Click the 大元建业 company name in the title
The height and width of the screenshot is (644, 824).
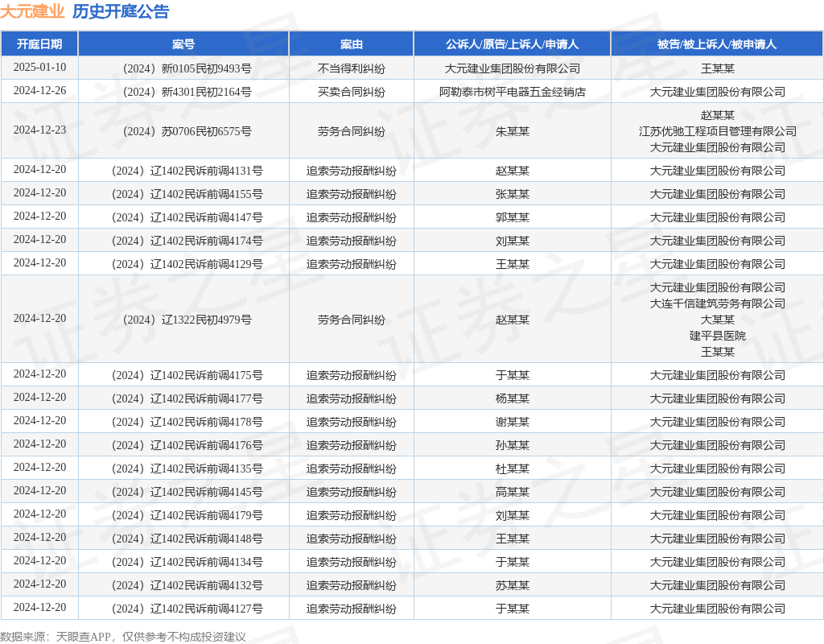click(x=32, y=11)
